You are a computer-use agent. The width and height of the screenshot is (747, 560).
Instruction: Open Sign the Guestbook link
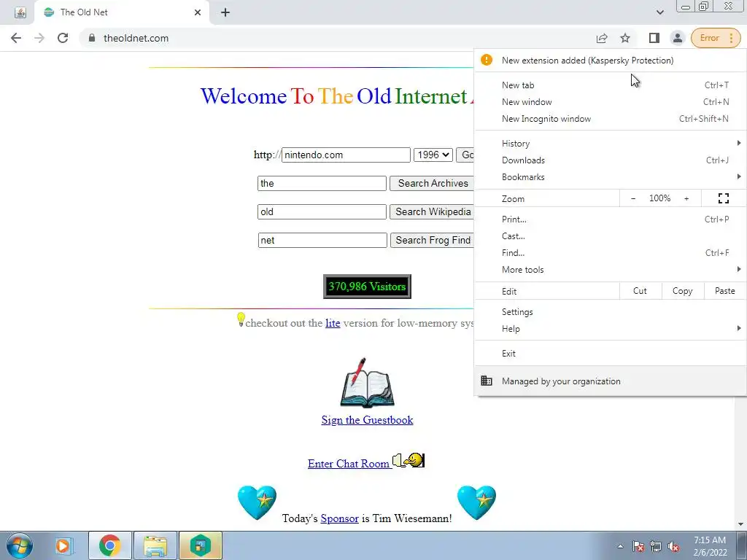pos(368,420)
